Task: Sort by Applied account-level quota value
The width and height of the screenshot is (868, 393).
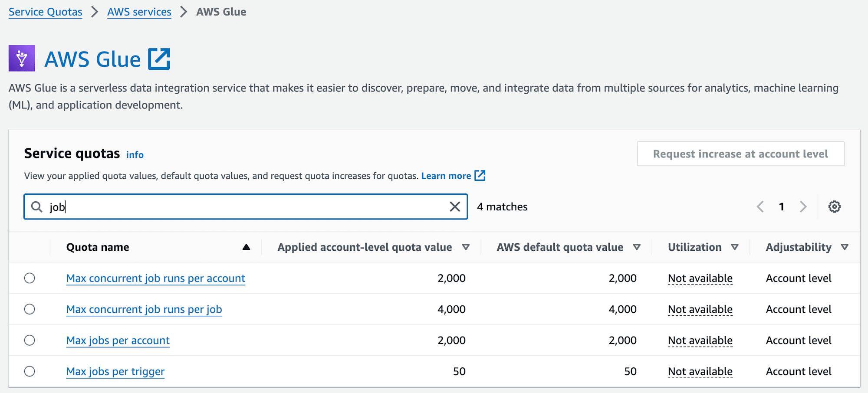Action: point(466,247)
